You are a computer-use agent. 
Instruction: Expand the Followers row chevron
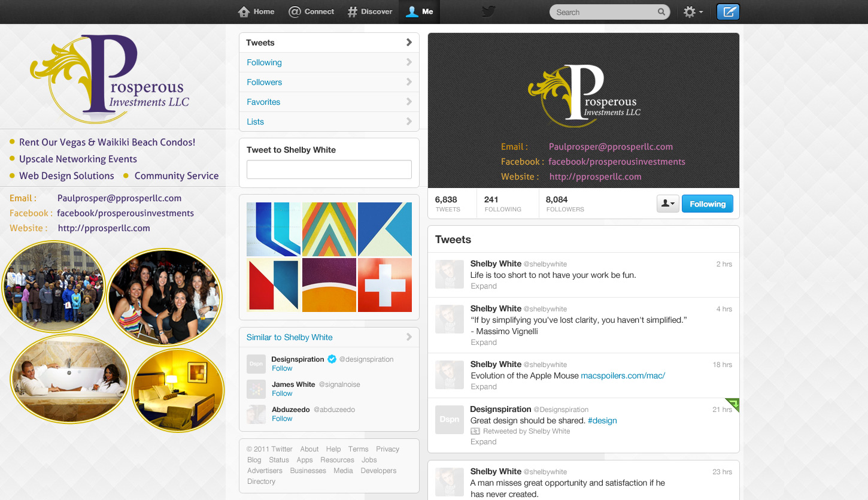click(409, 82)
